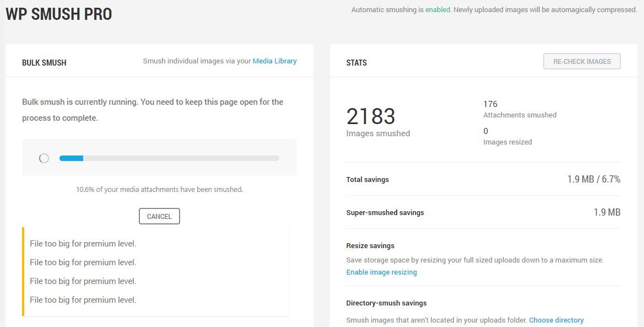The width and height of the screenshot is (644, 327).
Task: Click the STATS panel heading
Action: click(356, 63)
